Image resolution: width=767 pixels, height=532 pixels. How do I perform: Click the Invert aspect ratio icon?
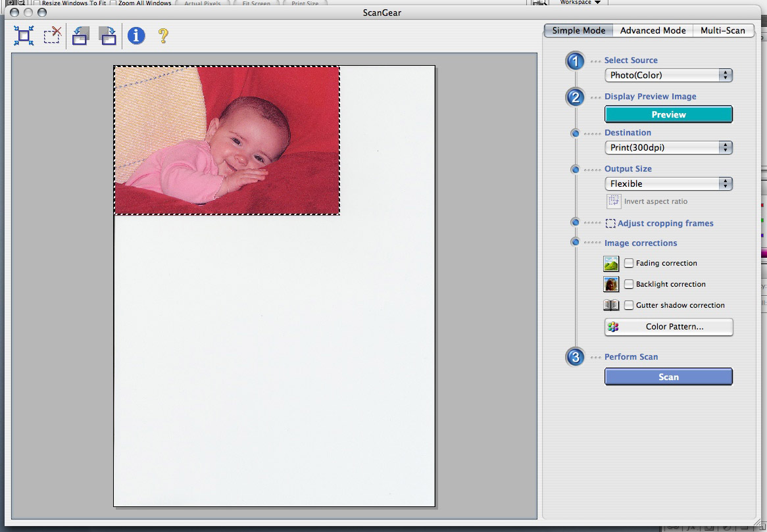[x=613, y=201]
